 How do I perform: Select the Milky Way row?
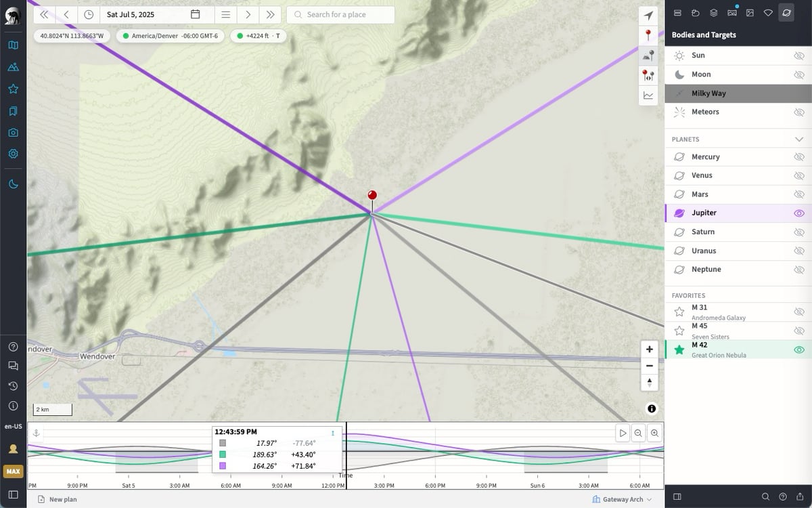[738, 93]
